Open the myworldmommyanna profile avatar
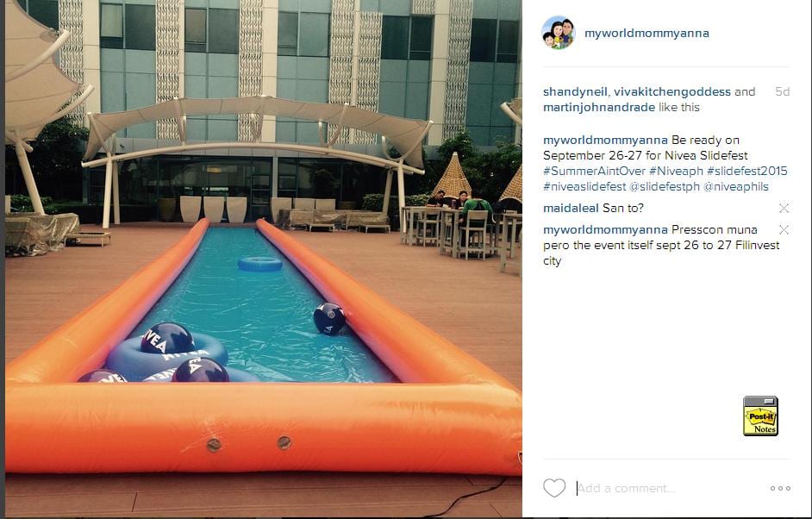Screen dimensions: 812x519 [559, 33]
